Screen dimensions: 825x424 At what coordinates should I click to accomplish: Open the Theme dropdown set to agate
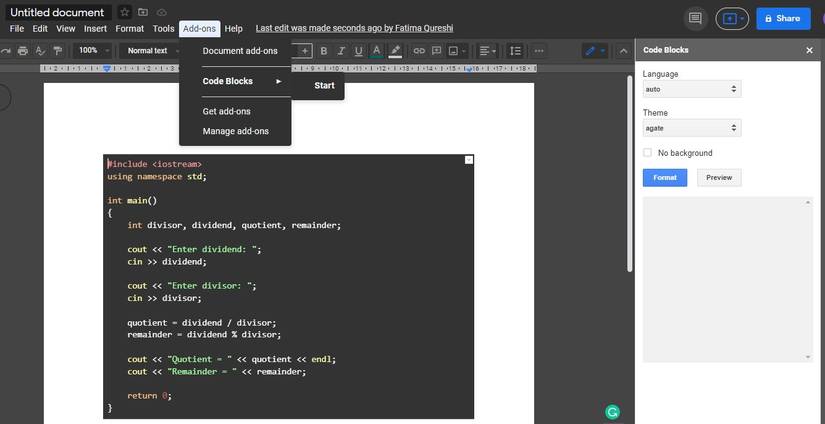(x=691, y=128)
